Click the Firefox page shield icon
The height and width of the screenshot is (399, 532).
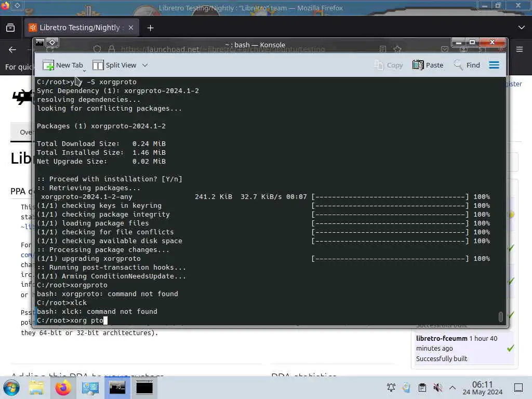[97, 49]
